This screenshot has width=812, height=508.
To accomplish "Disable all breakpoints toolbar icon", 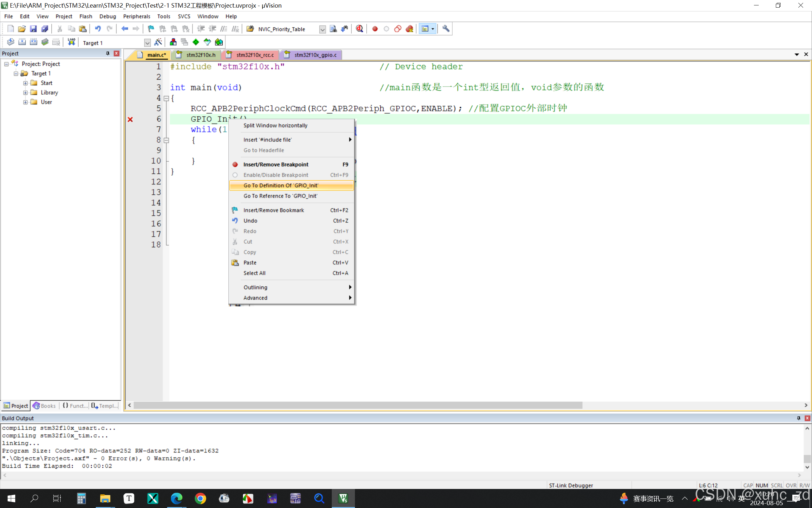I will (x=398, y=29).
